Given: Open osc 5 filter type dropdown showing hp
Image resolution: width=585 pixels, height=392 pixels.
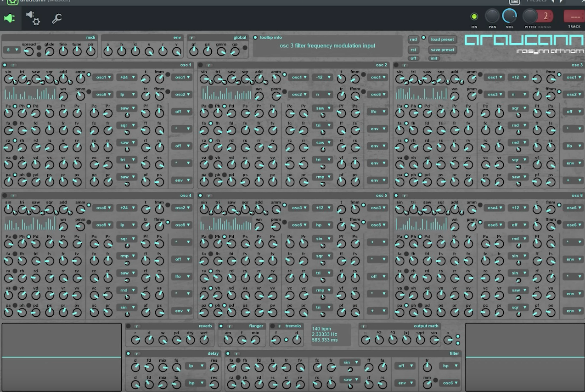Looking at the screenshot, I should tap(322, 225).
